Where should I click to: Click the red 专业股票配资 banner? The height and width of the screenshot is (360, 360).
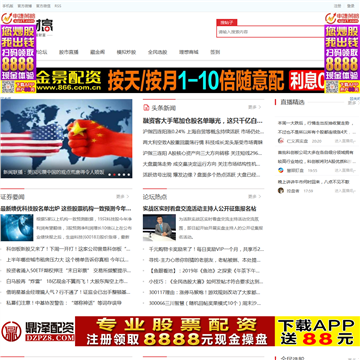(175, 331)
